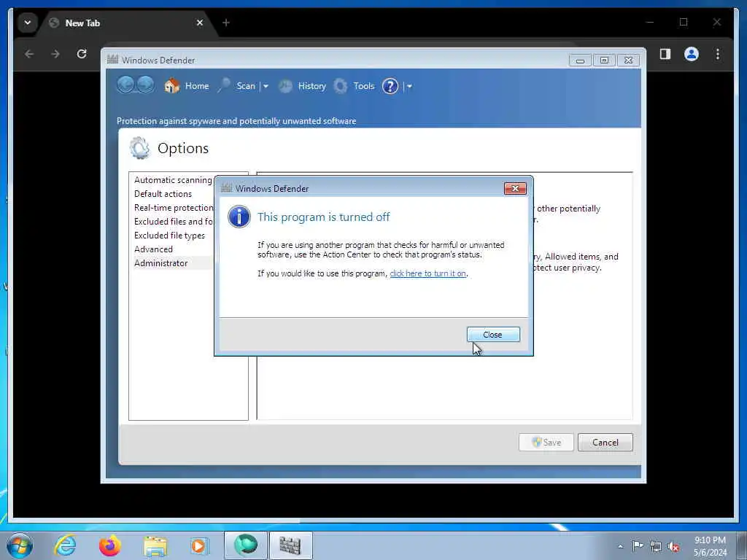Expand the Help options dropdown arrow
Screen dimensions: 747x560
click(409, 86)
